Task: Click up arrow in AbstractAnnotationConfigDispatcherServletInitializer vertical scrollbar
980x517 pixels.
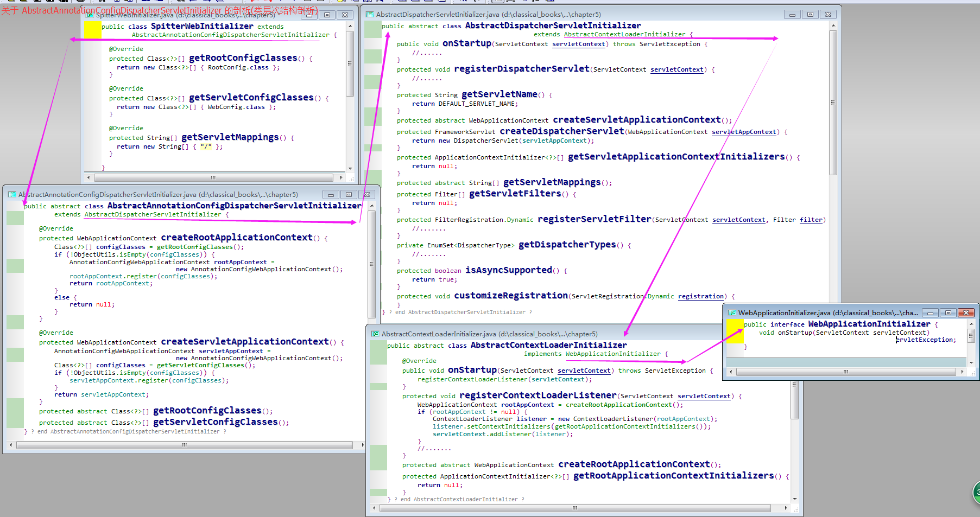Action: (372, 206)
